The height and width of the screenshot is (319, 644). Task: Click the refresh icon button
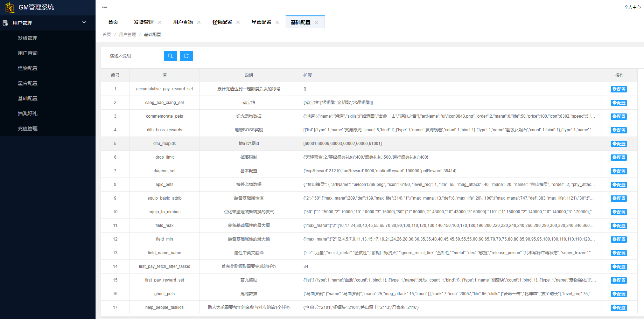coord(187,56)
